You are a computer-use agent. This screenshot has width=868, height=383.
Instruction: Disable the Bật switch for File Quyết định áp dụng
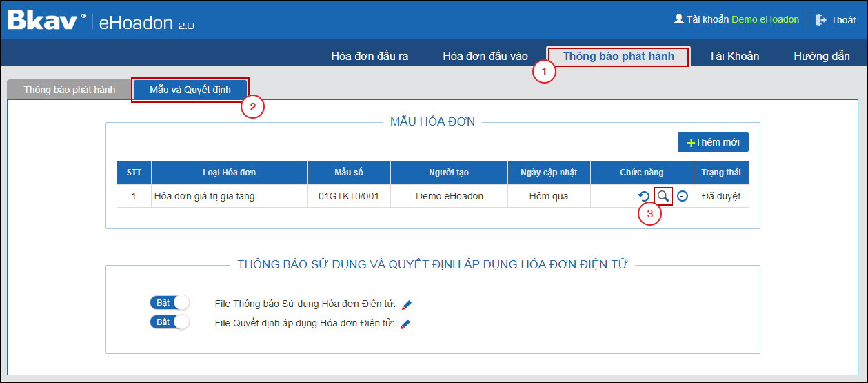coord(170,322)
